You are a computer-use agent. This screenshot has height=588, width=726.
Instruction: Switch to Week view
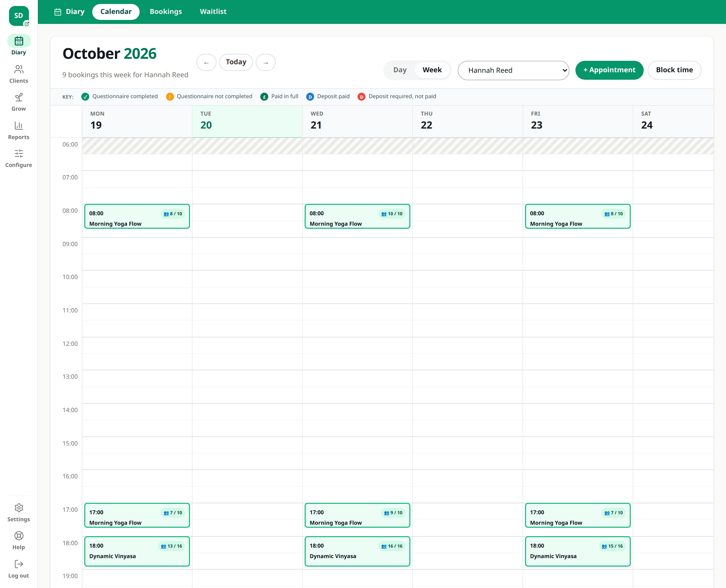[x=432, y=70]
